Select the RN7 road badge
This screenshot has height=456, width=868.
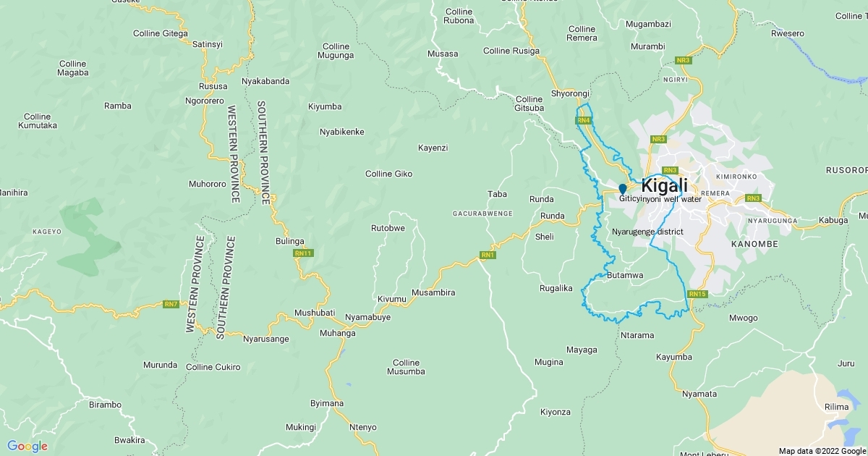click(171, 304)
